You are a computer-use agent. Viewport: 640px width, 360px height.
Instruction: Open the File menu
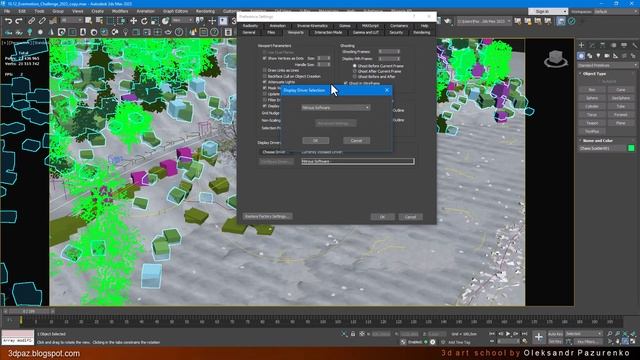click(7, 11)
